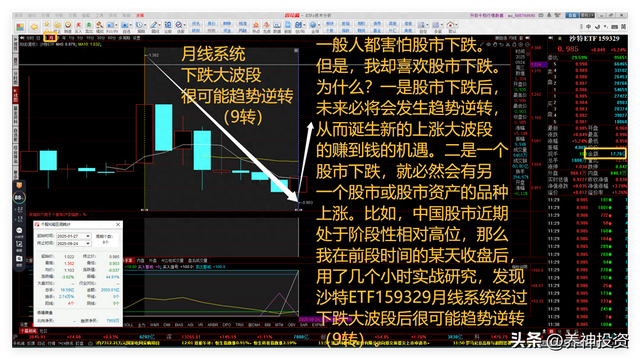Open the 龙虎 ranking icon
This screenshot has height=360, width=640.
coord(267,27)
